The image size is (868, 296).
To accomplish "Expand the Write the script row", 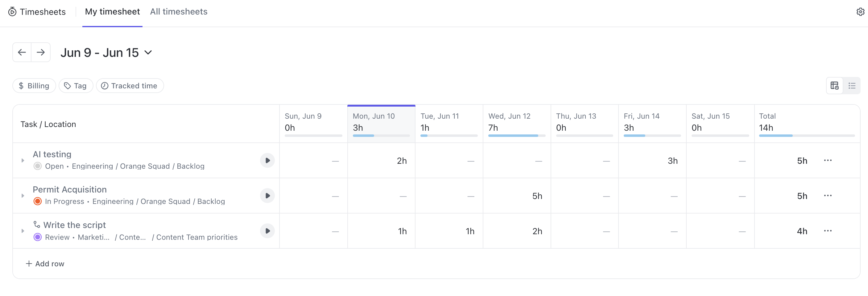I will click(x=23, y=231).
